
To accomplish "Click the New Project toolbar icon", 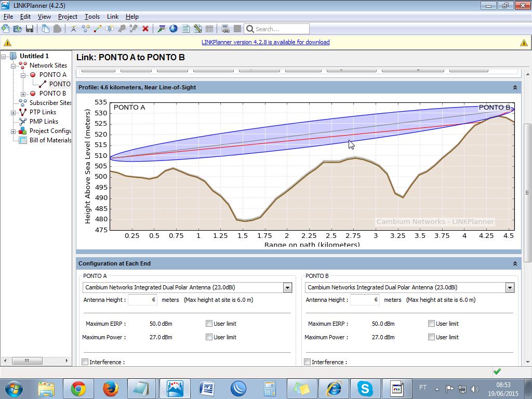I will (x=6, y=29).
